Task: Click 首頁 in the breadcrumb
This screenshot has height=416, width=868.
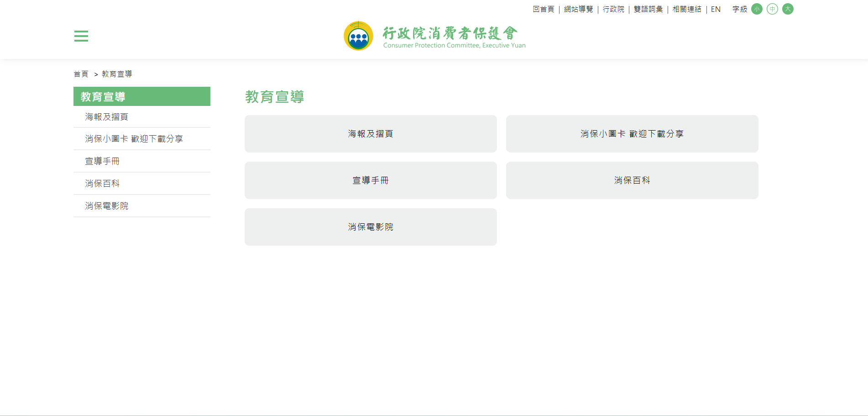Action: (x=81, y=74)
